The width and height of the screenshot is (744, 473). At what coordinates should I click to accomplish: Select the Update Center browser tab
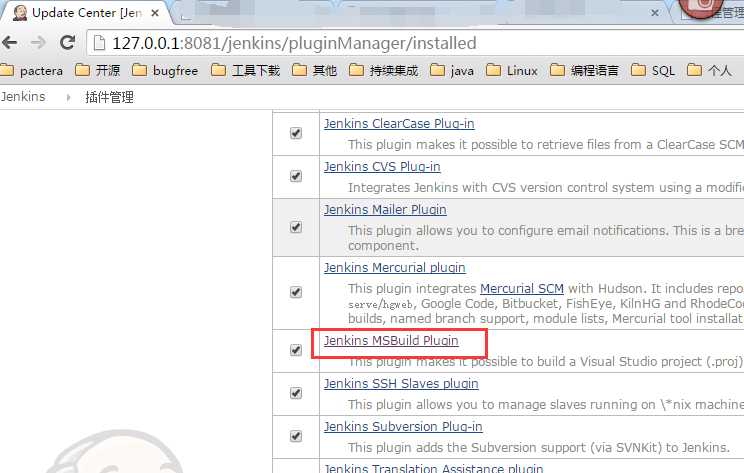[86, 13]
